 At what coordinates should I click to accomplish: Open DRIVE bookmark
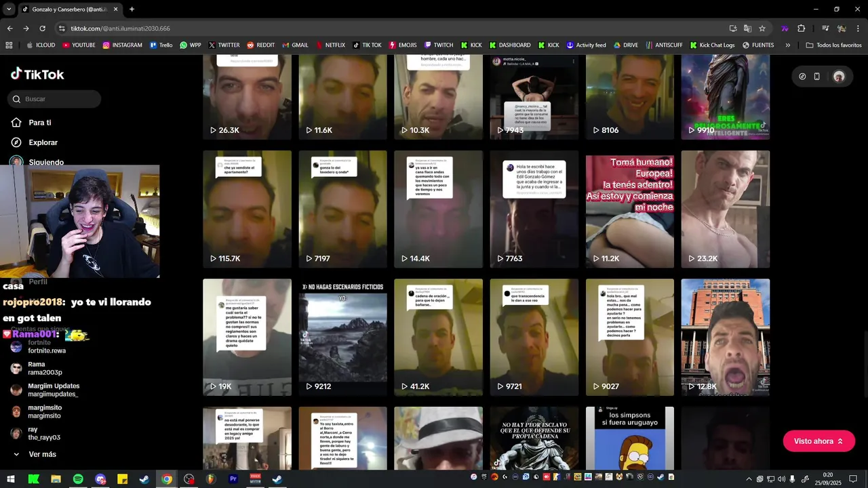click(x=625, y=45)
